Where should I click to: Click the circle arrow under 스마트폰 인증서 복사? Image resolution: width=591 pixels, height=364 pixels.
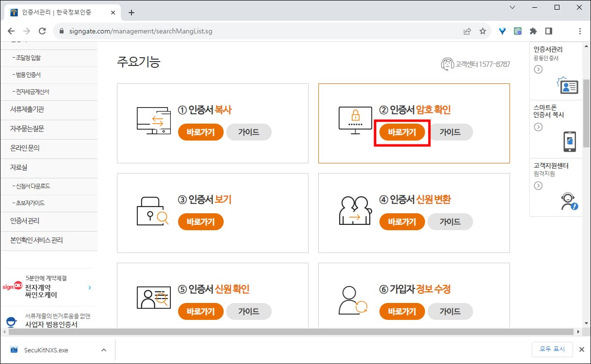tap(538, 127)
